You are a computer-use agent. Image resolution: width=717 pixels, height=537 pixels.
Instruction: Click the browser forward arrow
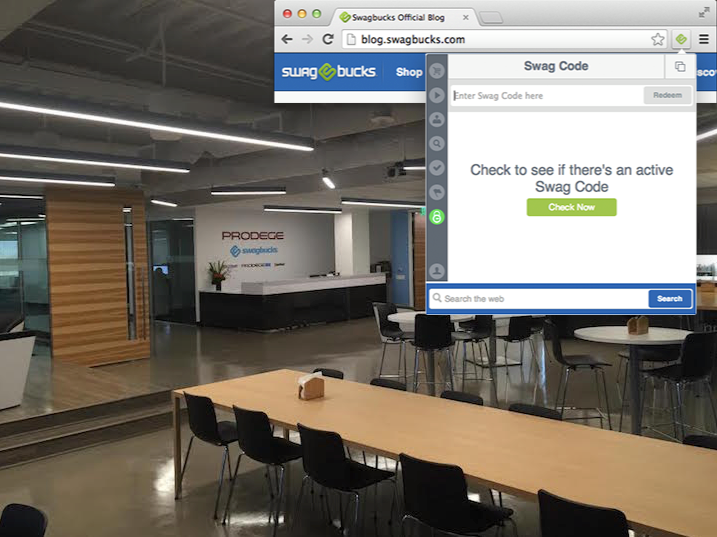tap(307, 39)
